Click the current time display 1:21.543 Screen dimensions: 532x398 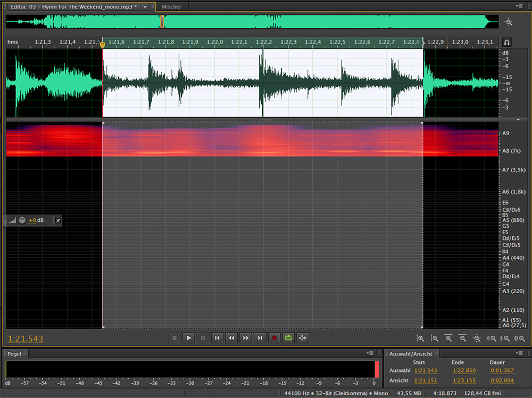(x=26, y=338)
